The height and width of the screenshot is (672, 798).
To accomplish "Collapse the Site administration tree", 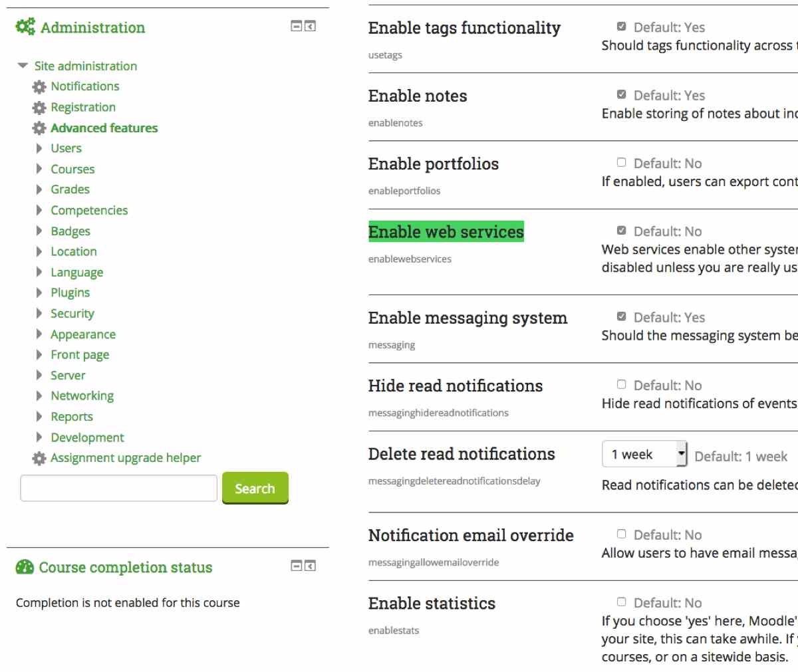I will (23, 66).
